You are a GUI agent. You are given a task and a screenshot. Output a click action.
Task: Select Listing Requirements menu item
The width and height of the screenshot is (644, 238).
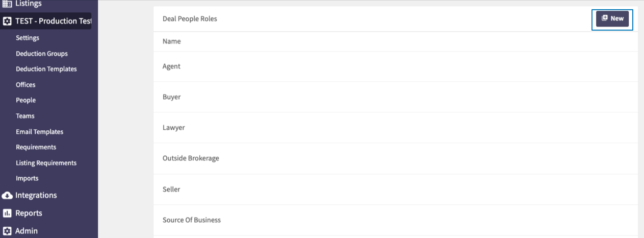[x=46, y=163]
